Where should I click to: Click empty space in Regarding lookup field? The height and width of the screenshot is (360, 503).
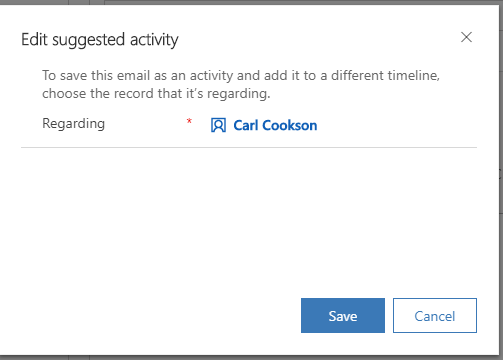coord(397,125)
